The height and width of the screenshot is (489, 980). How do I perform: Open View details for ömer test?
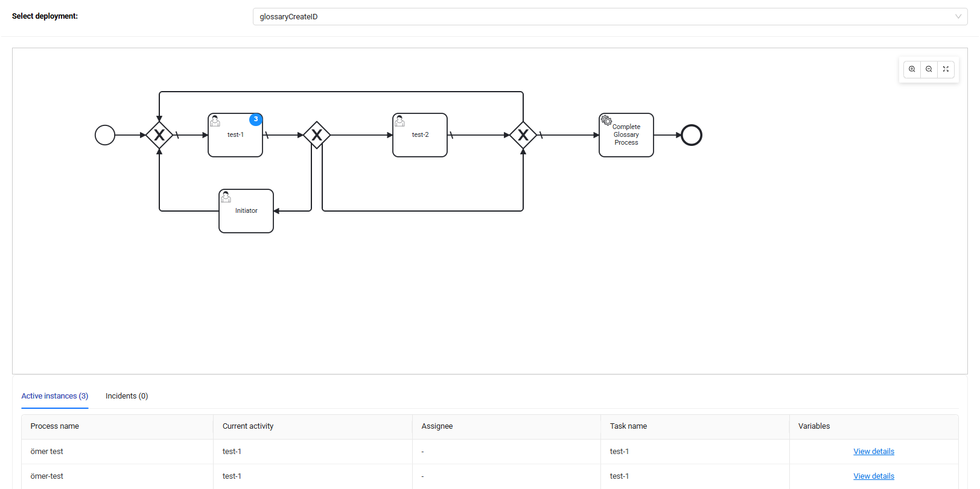click(x=873, y=452)
